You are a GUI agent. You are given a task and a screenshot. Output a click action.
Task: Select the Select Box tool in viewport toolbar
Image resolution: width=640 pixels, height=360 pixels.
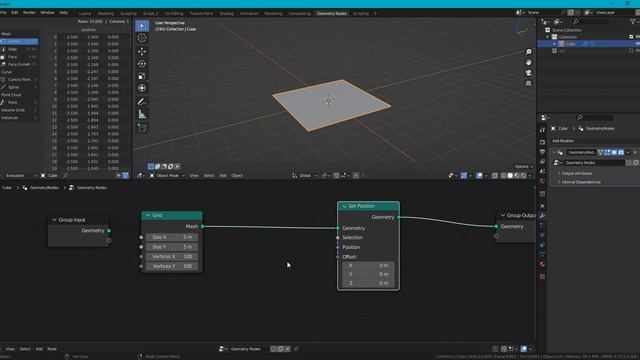tap(142, 26)
